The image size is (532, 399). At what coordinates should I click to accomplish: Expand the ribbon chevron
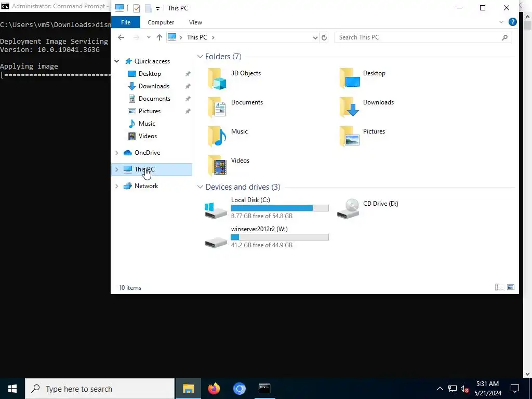(501, 22)
